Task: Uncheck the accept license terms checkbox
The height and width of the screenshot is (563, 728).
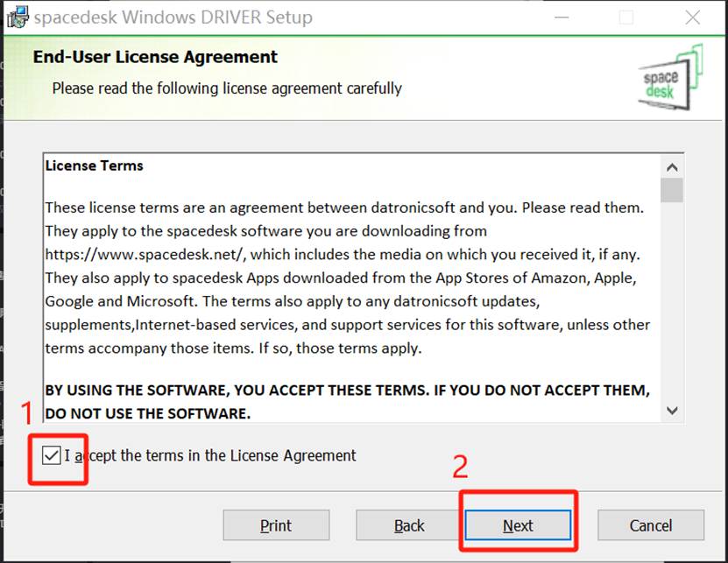Action: [x=51, y=455]
